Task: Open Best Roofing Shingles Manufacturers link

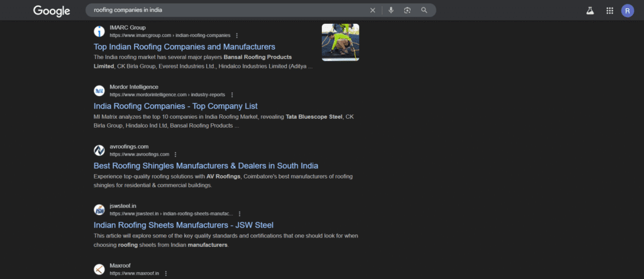Action: 206,166
